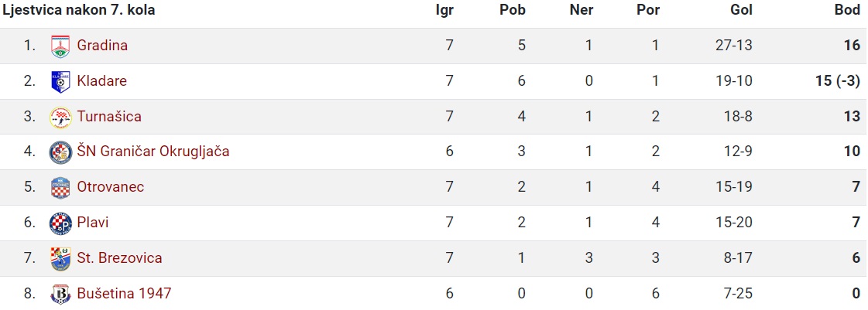Screen dimensions: 868x310
Task: Open the Gradina team link
Action: (102, 46)
